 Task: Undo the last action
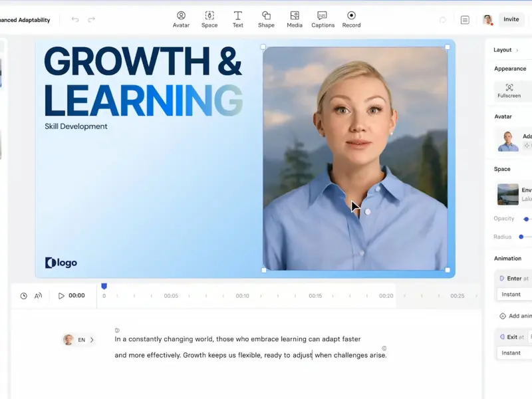75,20
